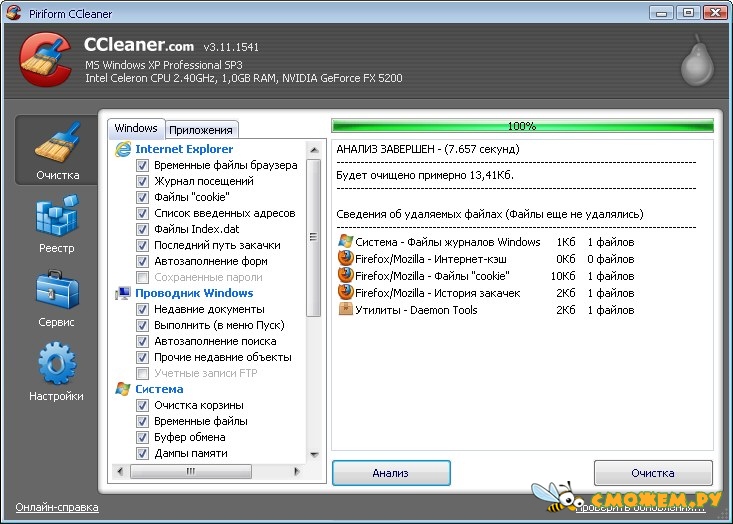
Task: Toggle Дампы памяти checkbox
Action: [x=143, y=453]
